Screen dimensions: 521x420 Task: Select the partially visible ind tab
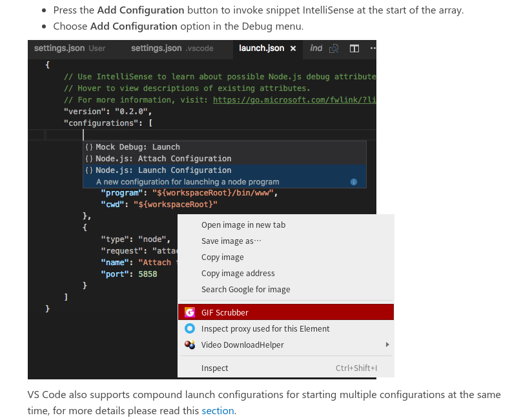coord(316,48)
